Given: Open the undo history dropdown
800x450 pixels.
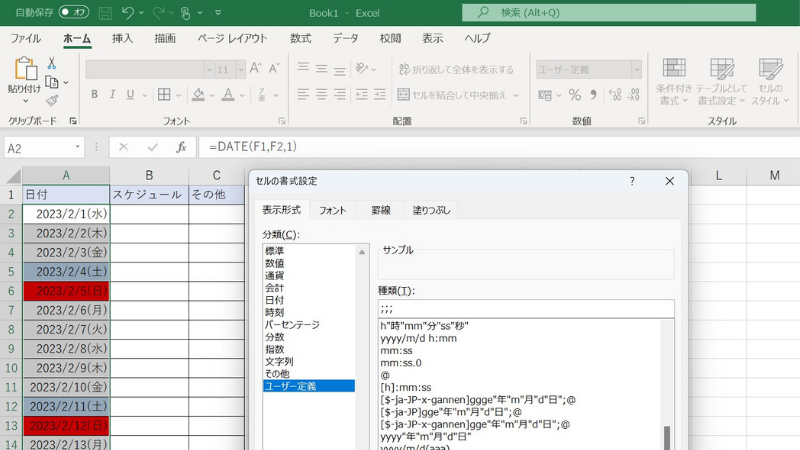Looking at the screenshot, I should [141, 13].
